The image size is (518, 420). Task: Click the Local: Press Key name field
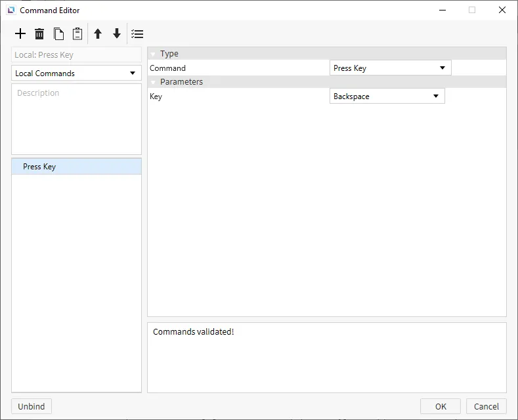pos(76,55)
